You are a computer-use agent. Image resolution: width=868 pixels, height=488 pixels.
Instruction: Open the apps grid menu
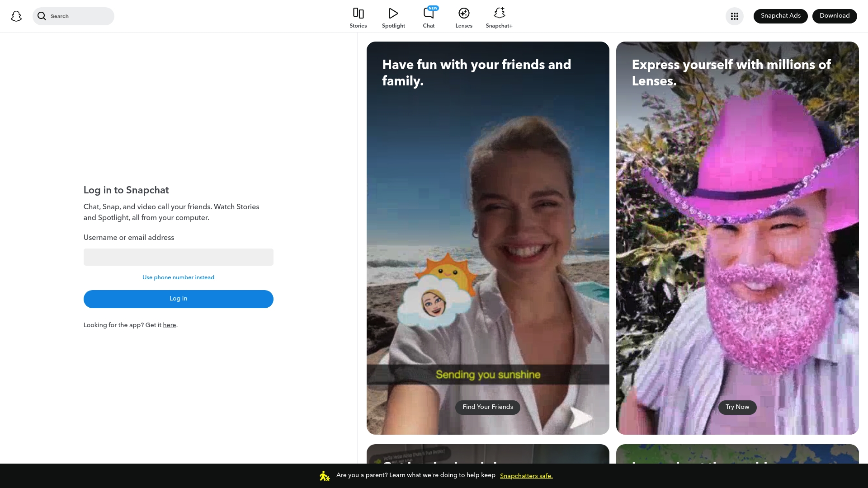[734, 16]
